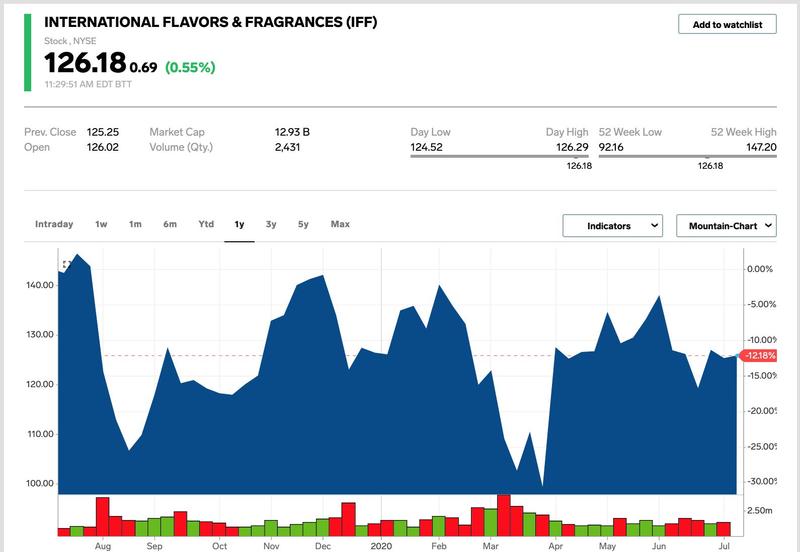Click the Prev. Close value 125.25
Image resolution: width=800 pixels, height=552 pixels.
pyautogui.click(x=103, y=132)
